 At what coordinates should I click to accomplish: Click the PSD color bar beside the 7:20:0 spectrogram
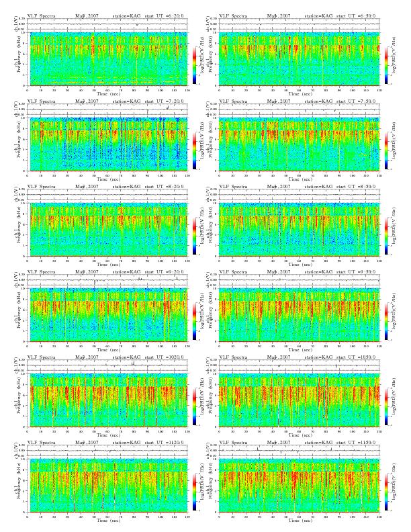tap(194, 150)
